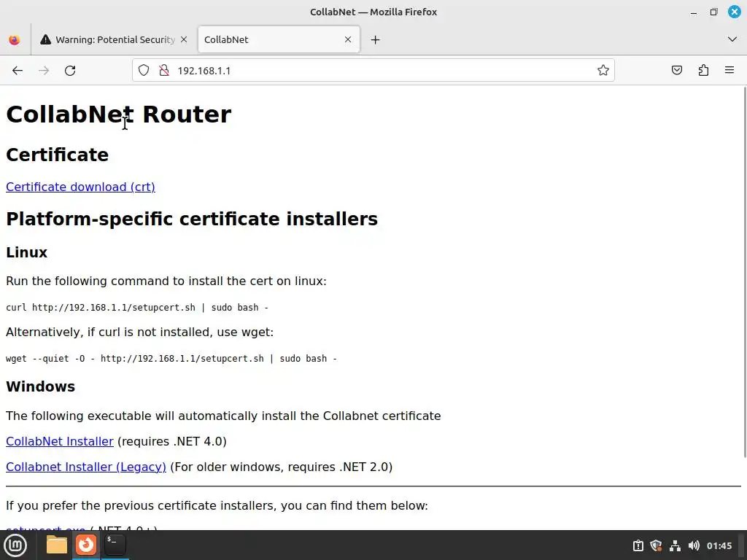Open the Collabnet Installer (Legacy) link
The image size is (747, 560).
pos(86,467)
